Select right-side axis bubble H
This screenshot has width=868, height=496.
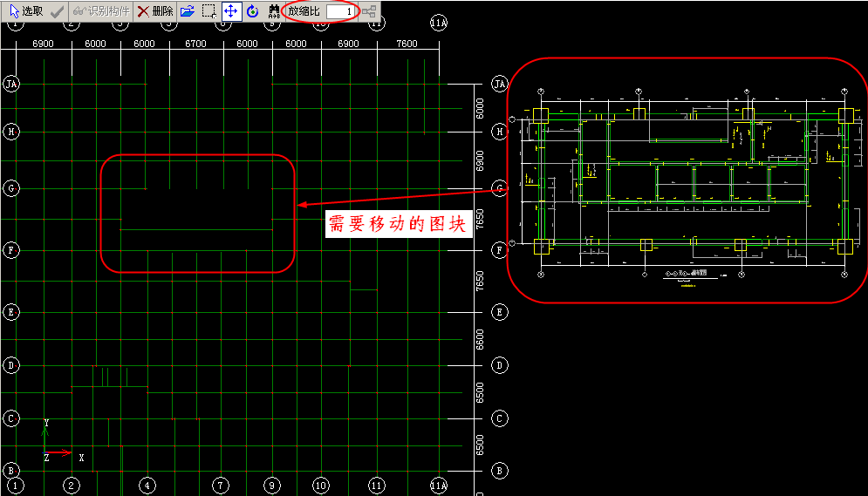click(x=500, y=132)
